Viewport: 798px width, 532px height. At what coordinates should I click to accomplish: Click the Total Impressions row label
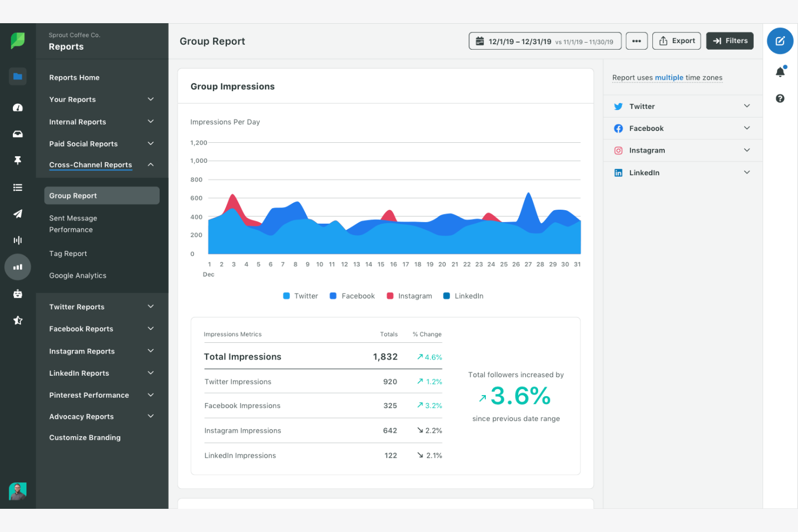tap(243, 357)
